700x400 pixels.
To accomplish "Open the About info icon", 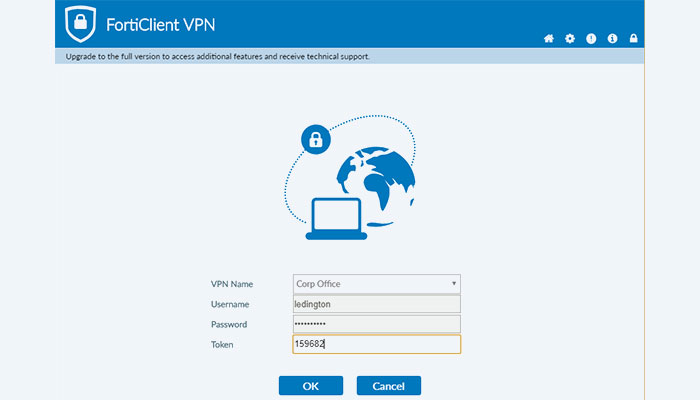I will pos(612,39).
